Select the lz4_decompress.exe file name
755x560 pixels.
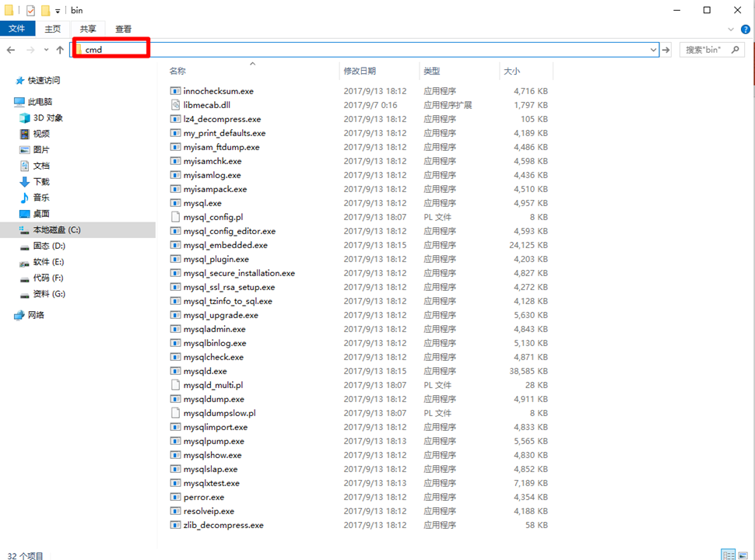tap(222, 119)
